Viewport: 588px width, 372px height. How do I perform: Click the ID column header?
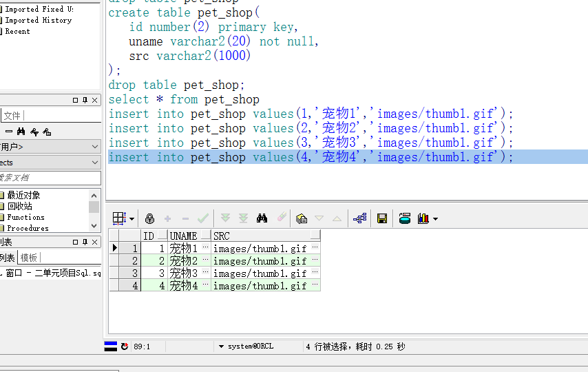[154, 236]
